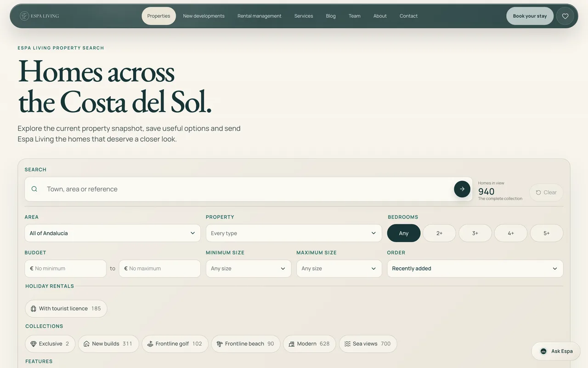Click the diamond icon on Exclusive chip
This screenshot has width=588, height=368.
click(34, 344)
